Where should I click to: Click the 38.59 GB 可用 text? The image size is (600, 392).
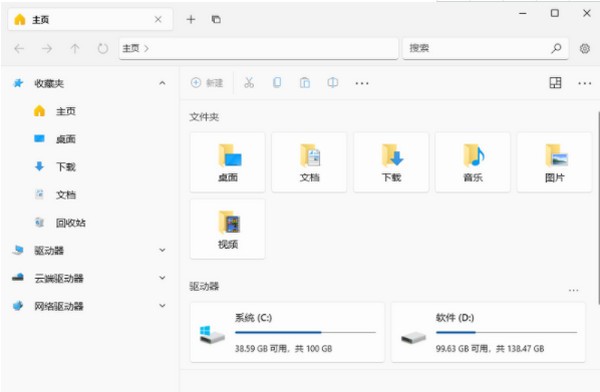click(x=261, y=349)
